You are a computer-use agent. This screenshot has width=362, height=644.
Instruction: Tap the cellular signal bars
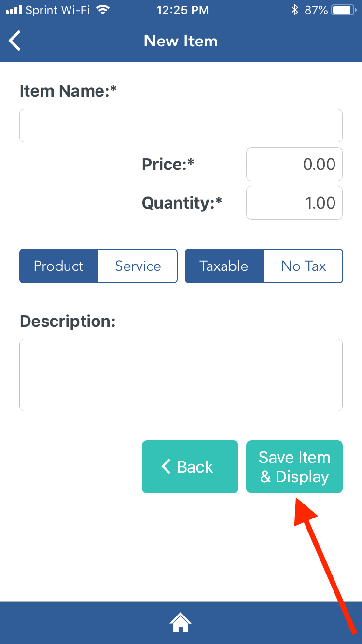(x=13, y=10)
